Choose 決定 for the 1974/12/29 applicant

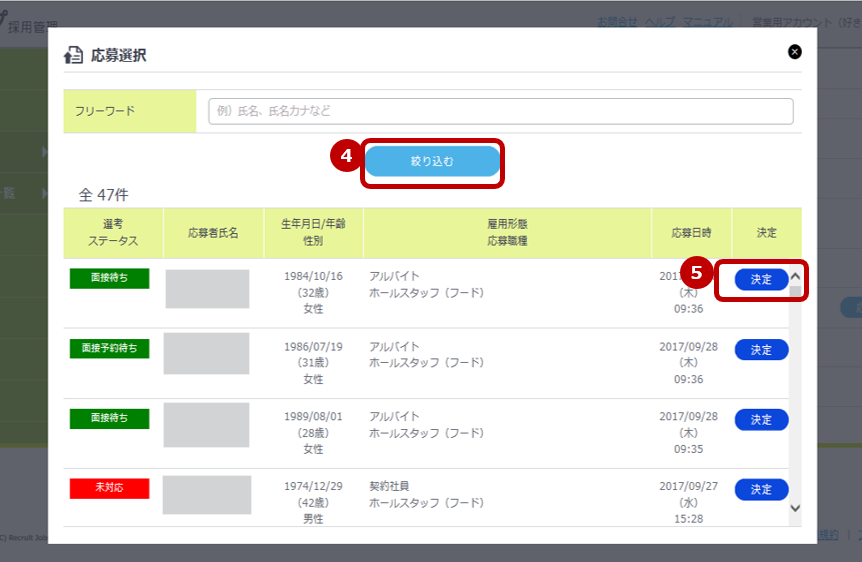(761, 490)
